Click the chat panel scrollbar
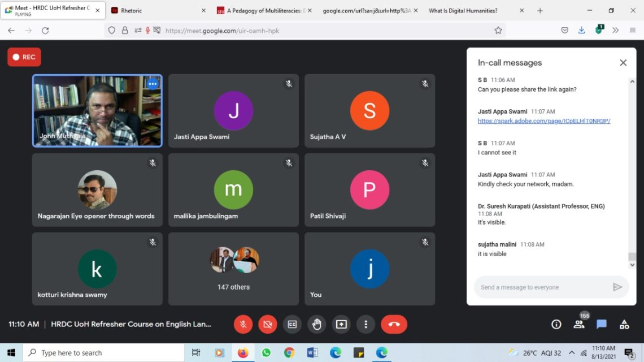 pyautogui.click(x=632, y=170)
